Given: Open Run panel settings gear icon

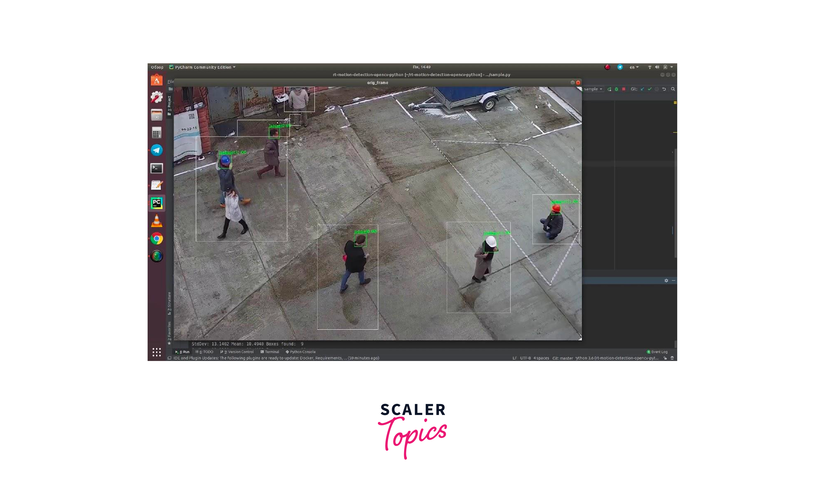Looking at the screenshot, I should [666, 280].
